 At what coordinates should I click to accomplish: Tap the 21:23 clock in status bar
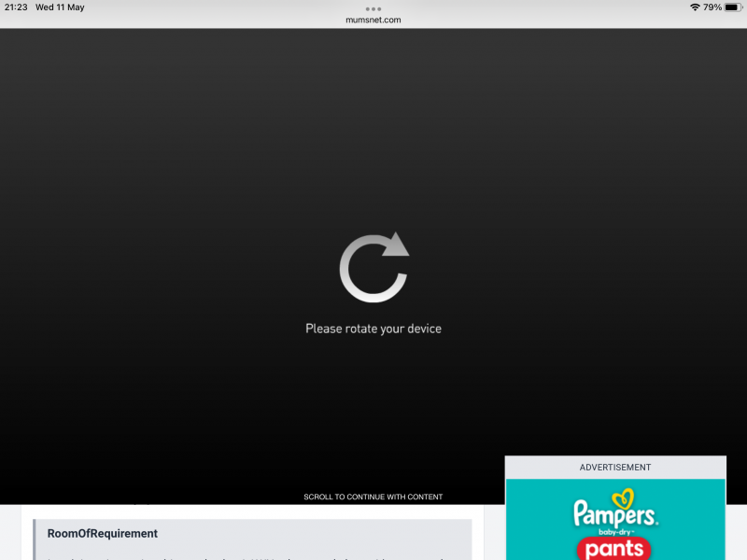[16, 7]
